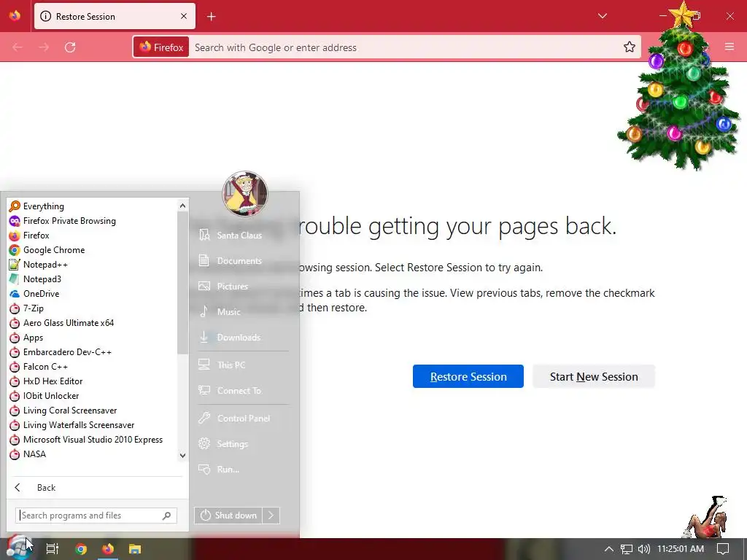
Task: Click the Search with Google address field
Action: point(405,47)
